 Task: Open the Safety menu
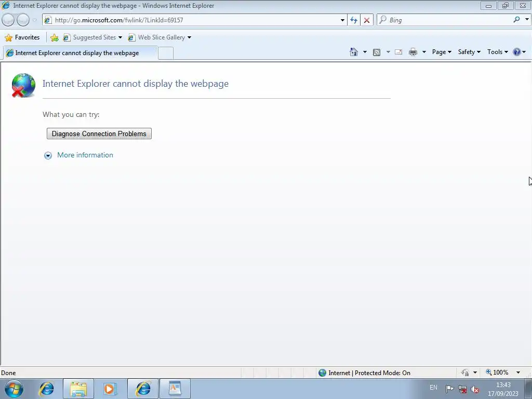(x=469, y=52)
